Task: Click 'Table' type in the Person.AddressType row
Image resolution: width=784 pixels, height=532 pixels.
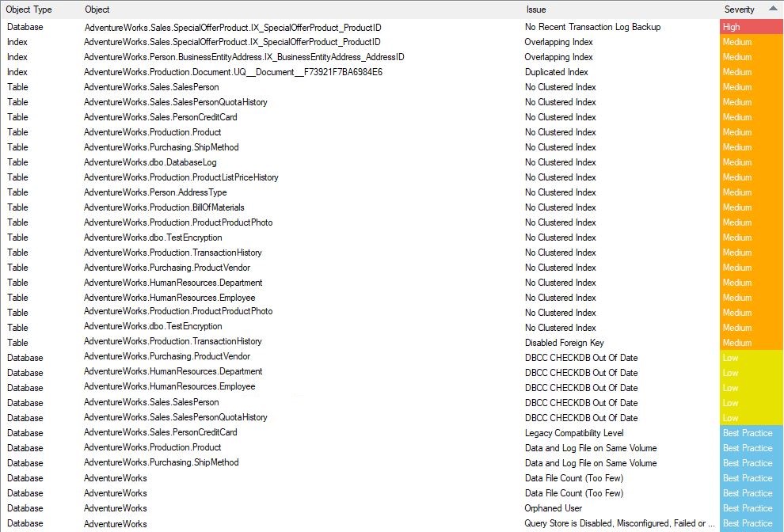Action: click(17, 192)
